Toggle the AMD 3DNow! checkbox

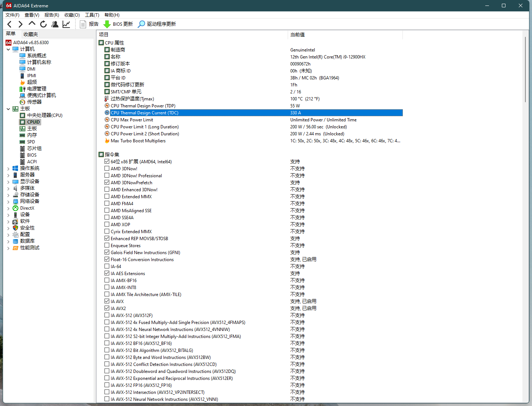click(107, 168)
